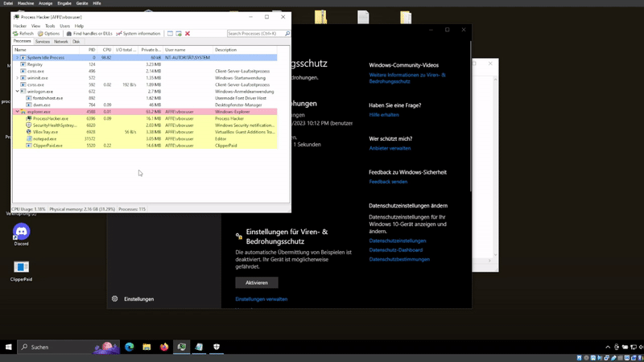Select the Processes tab
The image size is (644, 362).
pos(23,42)
